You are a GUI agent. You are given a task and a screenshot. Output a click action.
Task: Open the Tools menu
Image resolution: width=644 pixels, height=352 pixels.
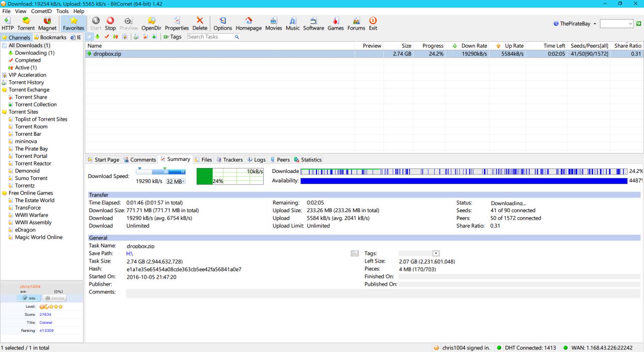click(x=62, y=11)
